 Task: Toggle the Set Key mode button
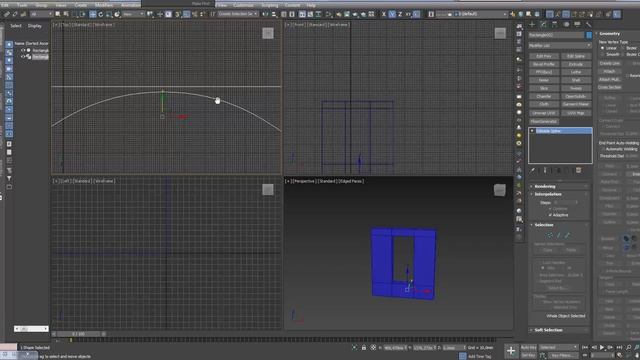528,355
